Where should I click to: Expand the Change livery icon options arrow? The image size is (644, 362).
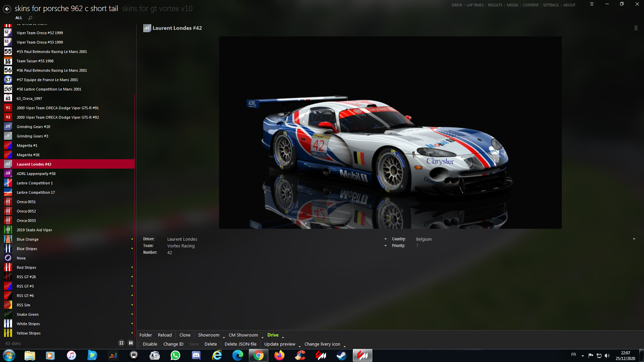pos(344,346)
